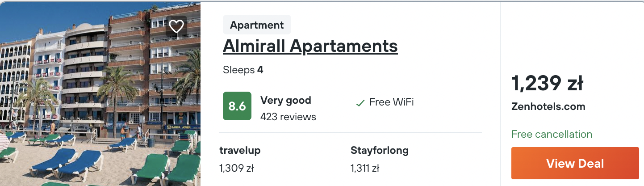
Task: Click the 1,311 zł Stayforlong price
Action: click(365, 169)
